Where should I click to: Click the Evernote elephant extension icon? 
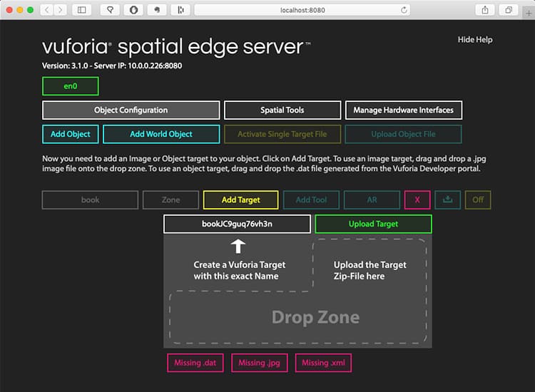coord(157,10)
